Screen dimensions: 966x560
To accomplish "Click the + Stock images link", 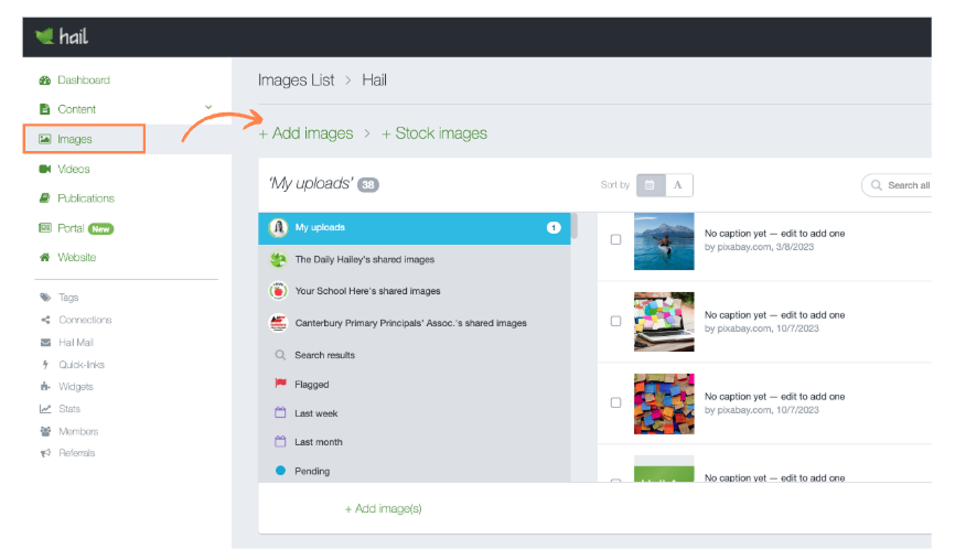I will point(434,133).
